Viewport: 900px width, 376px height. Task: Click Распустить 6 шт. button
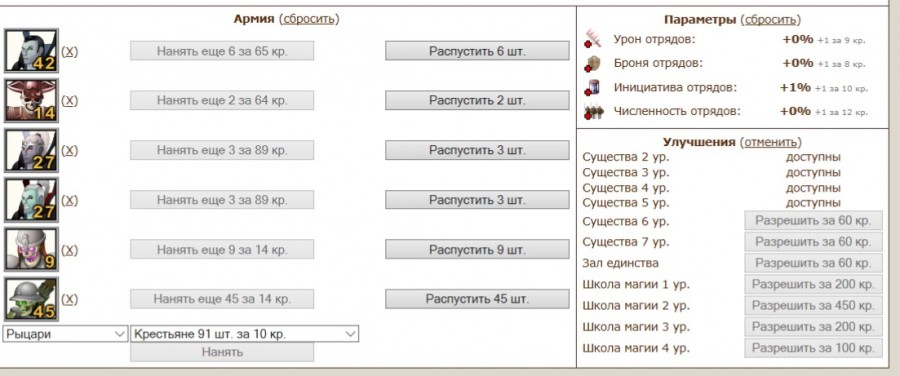[477, 51]
